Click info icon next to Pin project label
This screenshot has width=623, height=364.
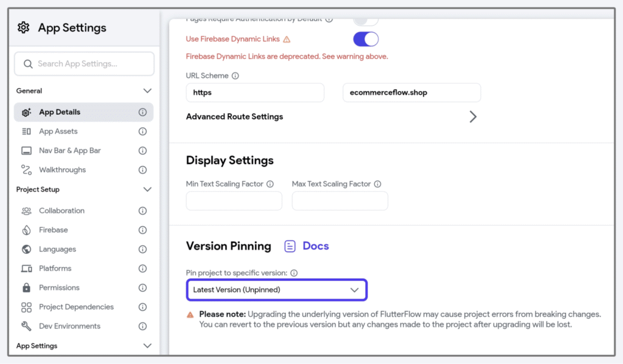click(x=294, y=273)
